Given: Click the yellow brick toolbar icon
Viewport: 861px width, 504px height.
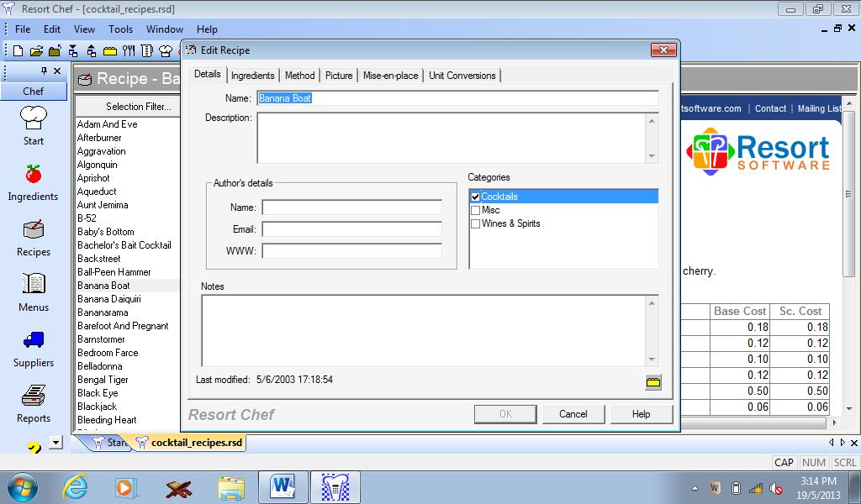Looking at the screenshot, I should (110, 51).
